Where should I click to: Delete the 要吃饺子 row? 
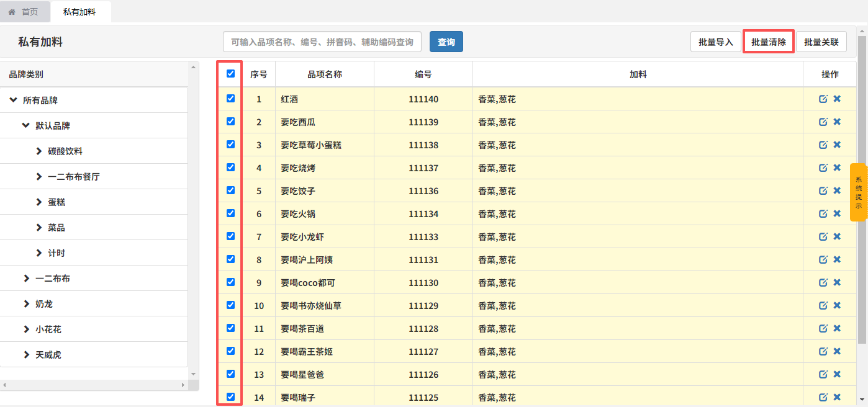pos(837,190)
